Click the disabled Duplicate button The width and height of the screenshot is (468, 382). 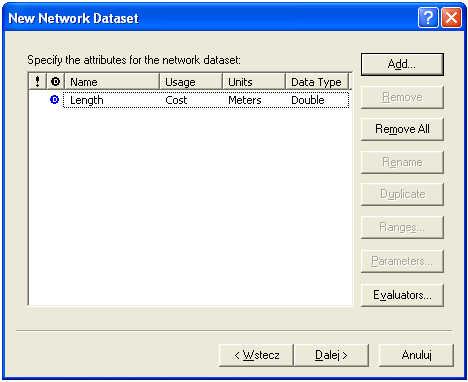(402, 194)
